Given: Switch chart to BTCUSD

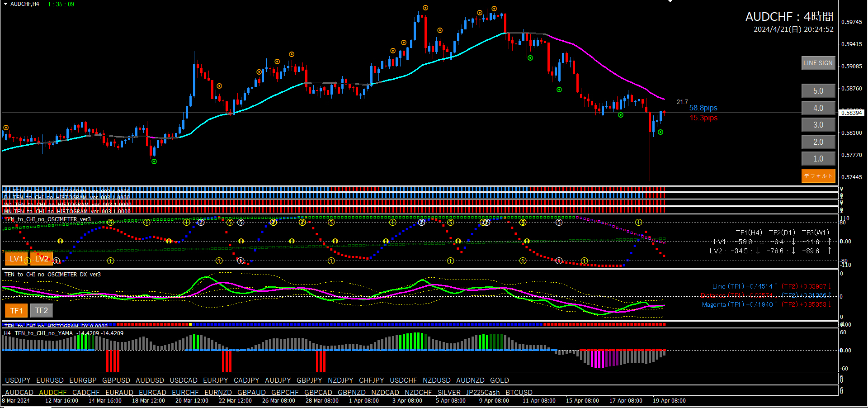Looking at the screenshot, I should pyautogui.click(x=519, y=393).
